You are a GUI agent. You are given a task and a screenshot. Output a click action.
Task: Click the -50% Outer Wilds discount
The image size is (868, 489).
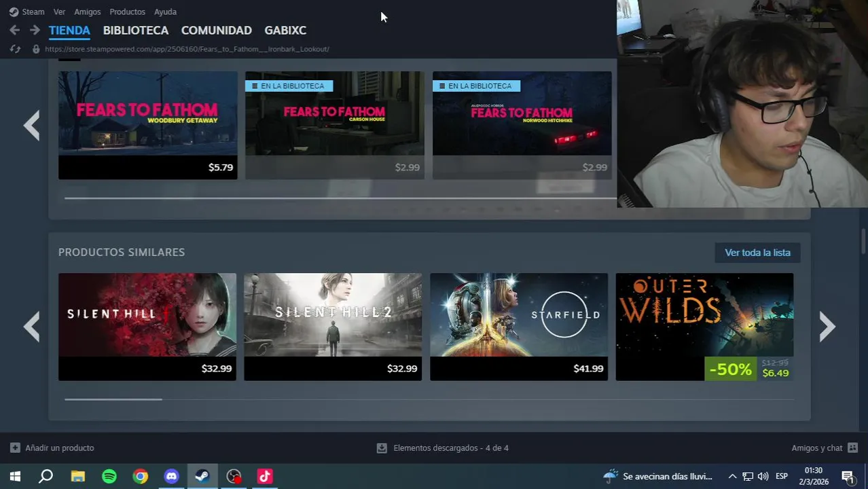[x=730, y=369]
